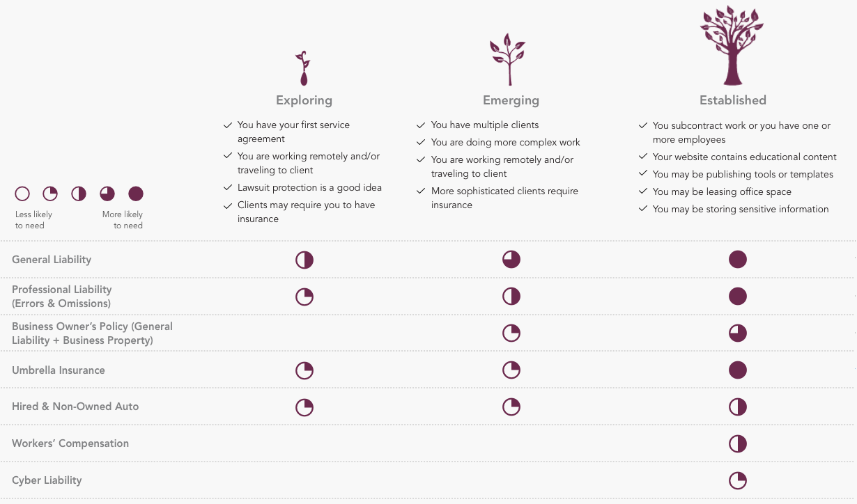Select Umbrella Insurance full circle under Established
Image resolution: width=857 pixels, height=504 pixels.
click(738, 370)
